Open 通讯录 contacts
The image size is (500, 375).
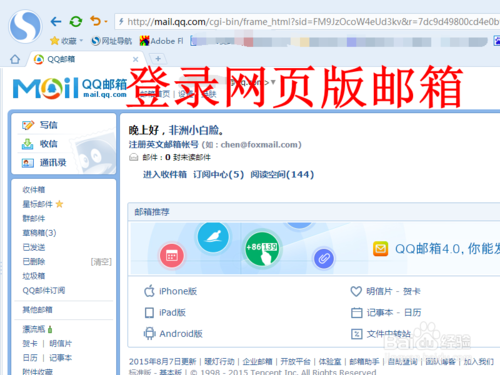pos(53,163)
